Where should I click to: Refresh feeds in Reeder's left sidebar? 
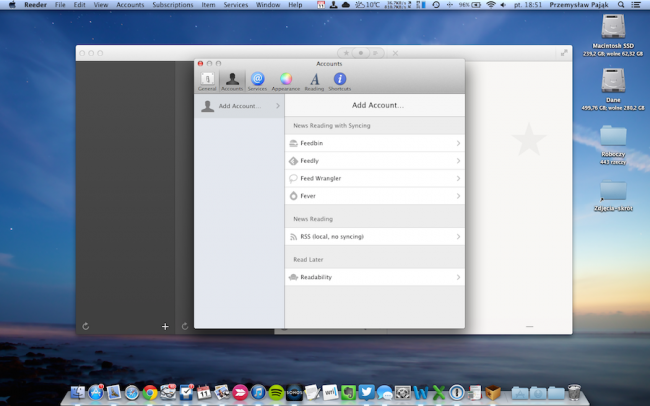(85, 326)
